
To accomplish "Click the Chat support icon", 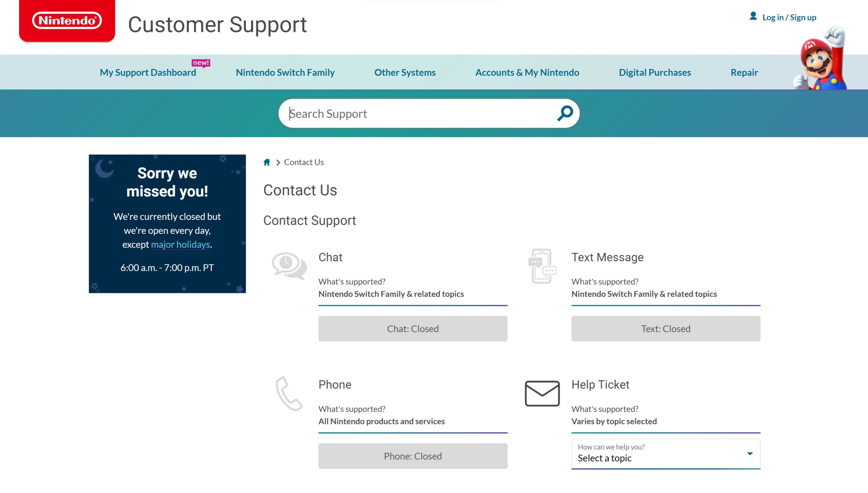I will [289, 266].
